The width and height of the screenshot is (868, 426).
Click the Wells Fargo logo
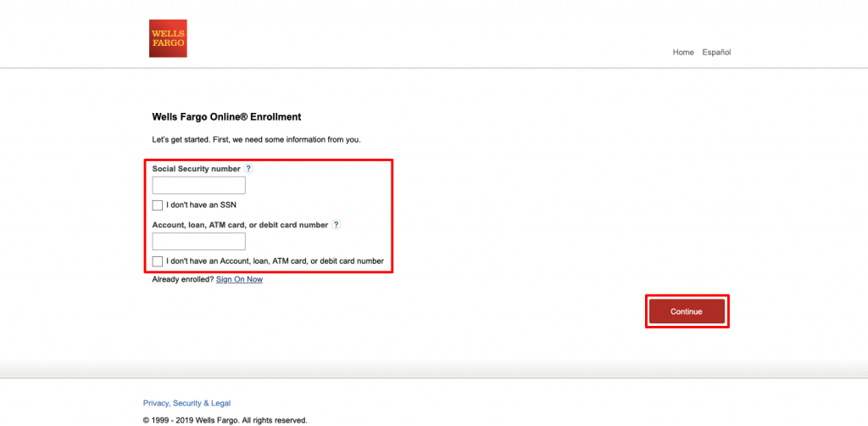(x=168, y=38)
